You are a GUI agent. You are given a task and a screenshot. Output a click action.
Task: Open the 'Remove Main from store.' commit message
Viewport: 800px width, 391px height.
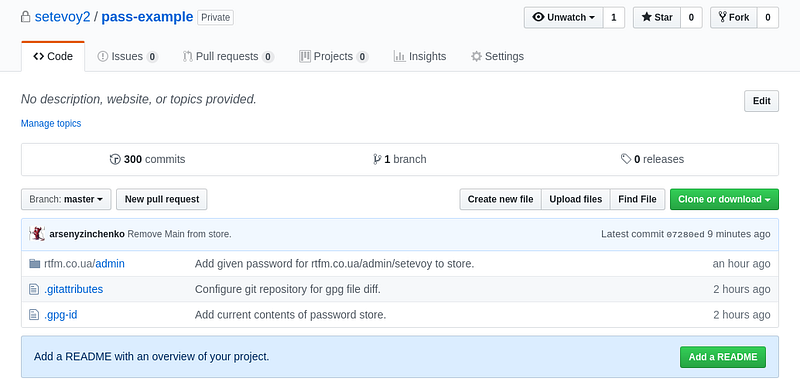click(179, 234)
